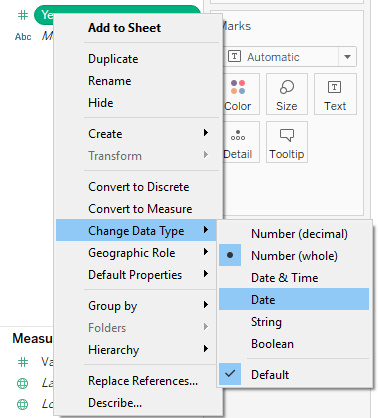The width and height of the screenshot is (378, 418).
Task: Expand the Geographic Role submenu
Action: click(136, 253)
